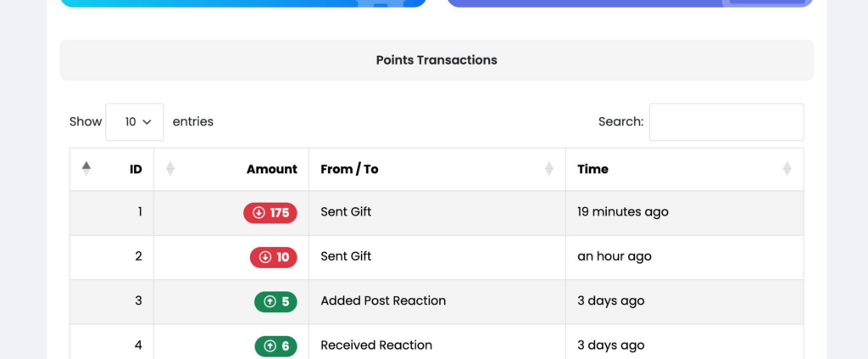The image size is (868, 359).
Task: Sort by the From / To header text
Action: [x=349, y=169]
